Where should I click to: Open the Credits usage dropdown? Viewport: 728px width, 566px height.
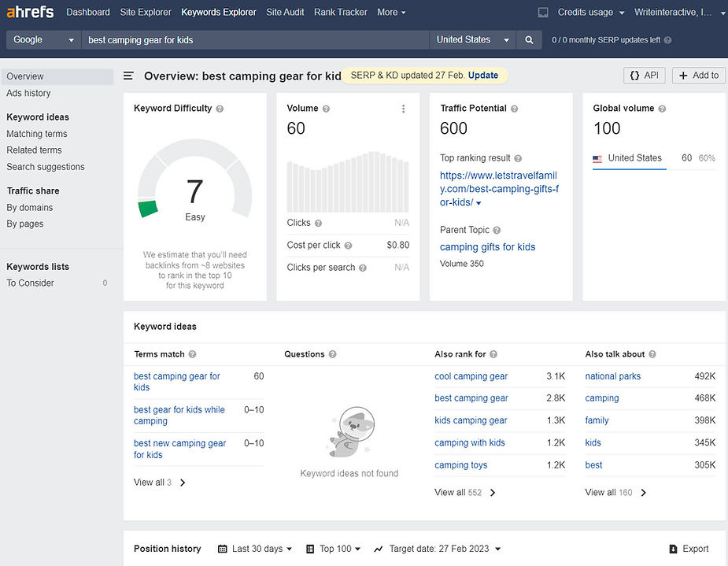point(590,13)
